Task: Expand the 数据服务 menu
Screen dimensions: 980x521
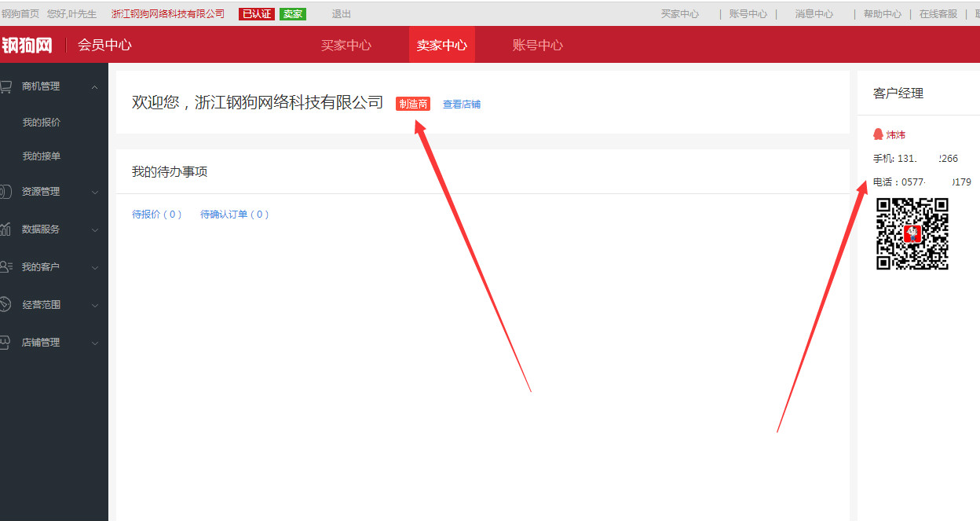Action: coord(95,229)
